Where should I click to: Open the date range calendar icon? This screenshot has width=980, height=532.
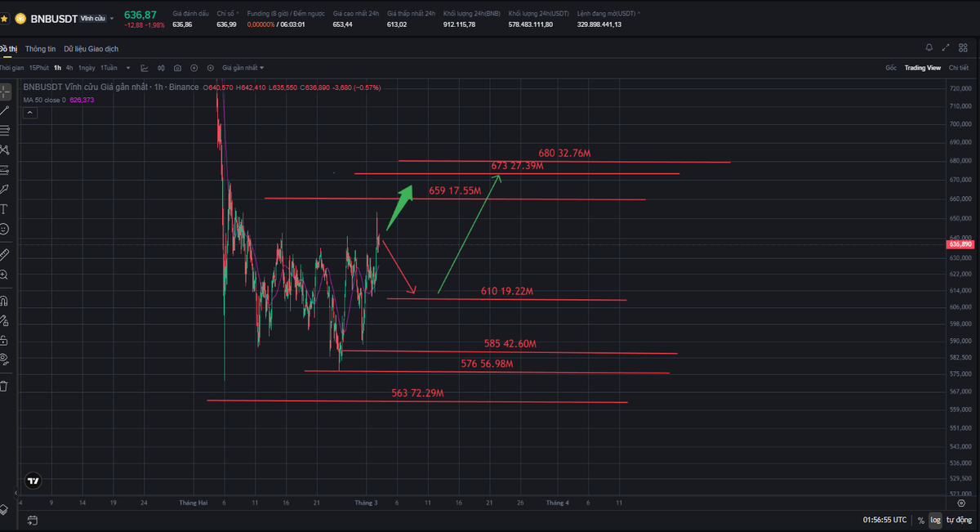pos(33,520)
